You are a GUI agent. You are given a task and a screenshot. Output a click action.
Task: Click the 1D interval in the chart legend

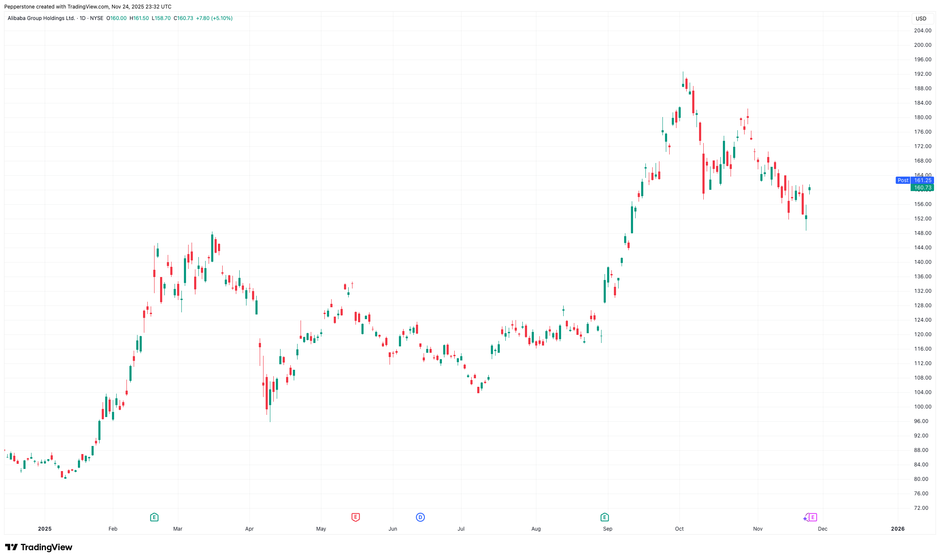83,18
